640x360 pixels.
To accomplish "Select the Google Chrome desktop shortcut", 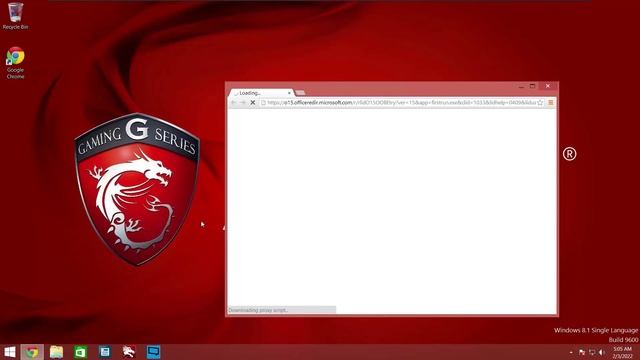I will [x=16, y=63].
